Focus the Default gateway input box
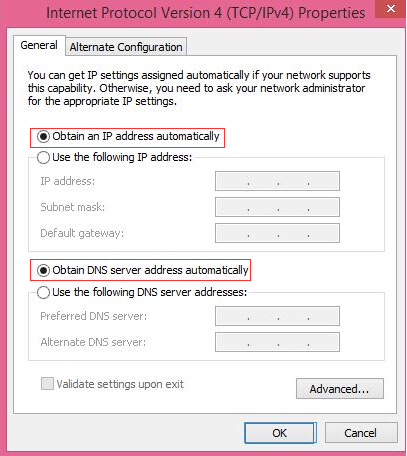This screenshot has height=456, width=407. [x=277, y=233]
